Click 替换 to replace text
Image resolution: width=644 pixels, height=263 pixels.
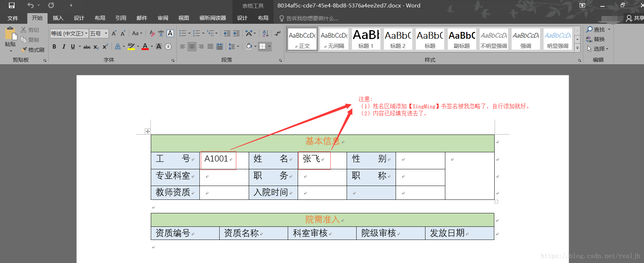tap(595, 39)
